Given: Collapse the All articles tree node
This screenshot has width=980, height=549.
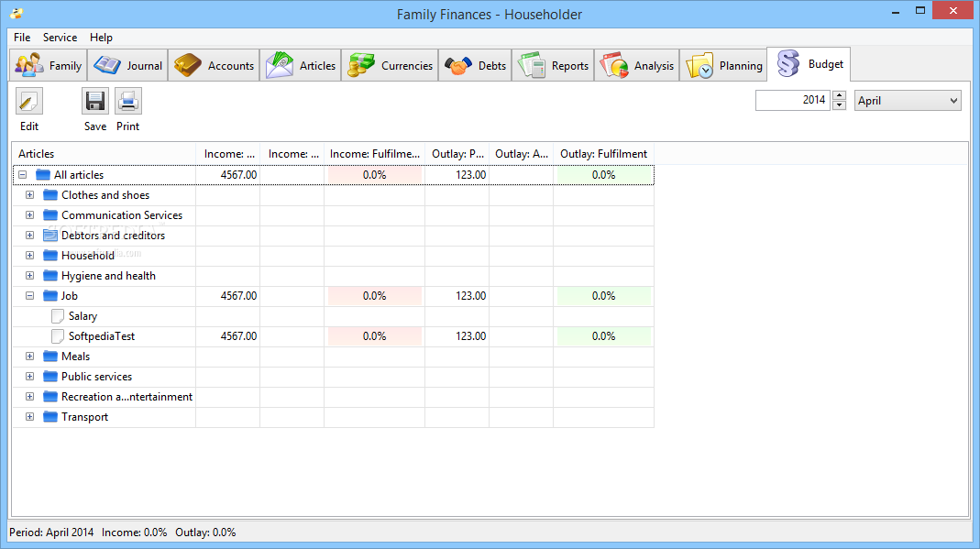Looking at the screenshot, I should tap(23, 175).
